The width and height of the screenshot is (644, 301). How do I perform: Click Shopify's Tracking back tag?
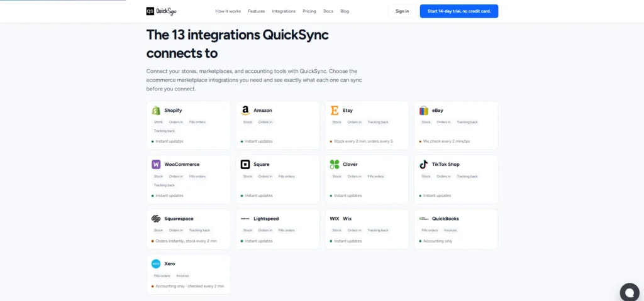click(164, 131)
